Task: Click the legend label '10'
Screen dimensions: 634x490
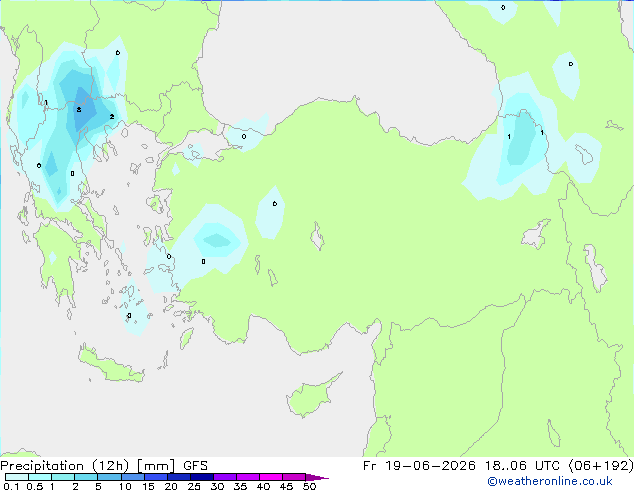Action: point(125,486)
